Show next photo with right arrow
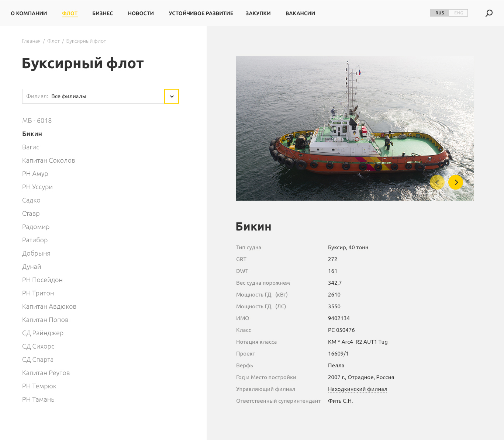This screenshot has height=440, width=504. point(456,182)
